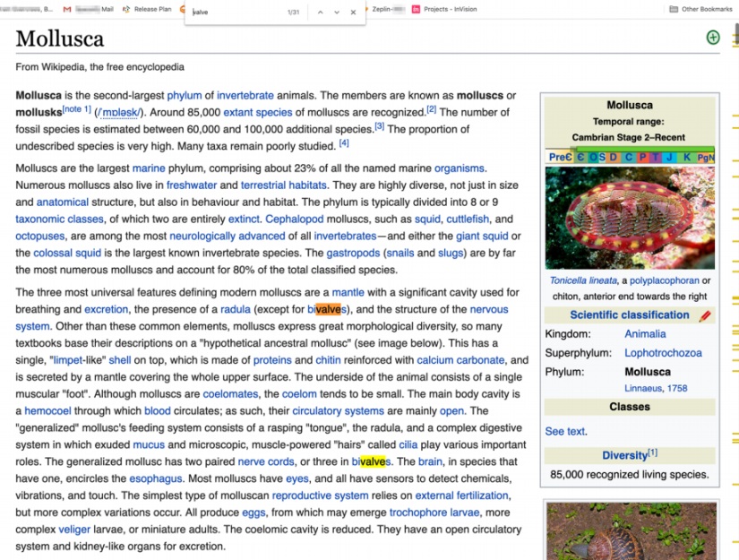Click the green plus icon near the Mollusca title
The image size is (739, 560).
pos(713,37)
